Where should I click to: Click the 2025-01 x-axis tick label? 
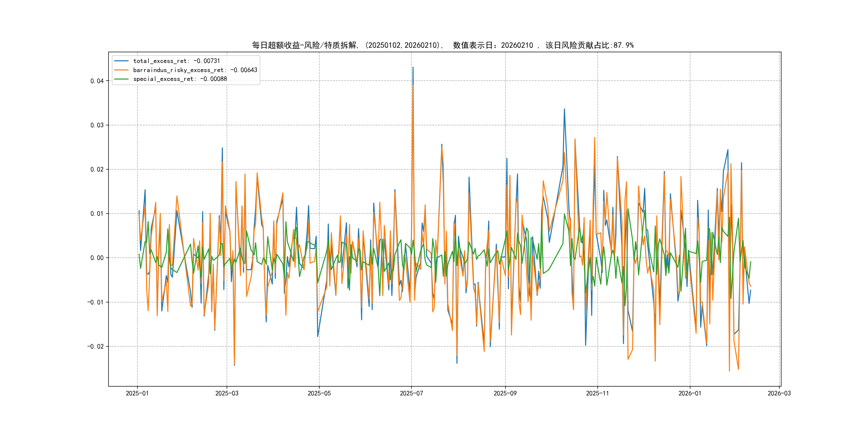coord(137,393)
